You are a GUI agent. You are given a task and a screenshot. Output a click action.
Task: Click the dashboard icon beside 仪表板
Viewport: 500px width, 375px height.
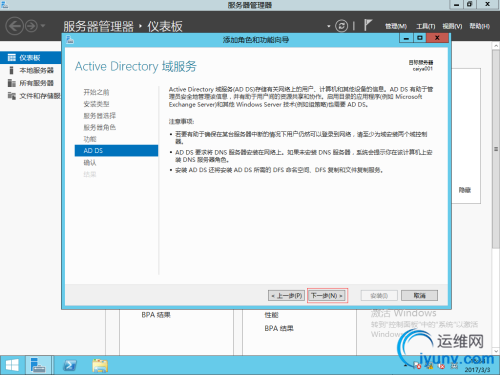tap(12, 58)
